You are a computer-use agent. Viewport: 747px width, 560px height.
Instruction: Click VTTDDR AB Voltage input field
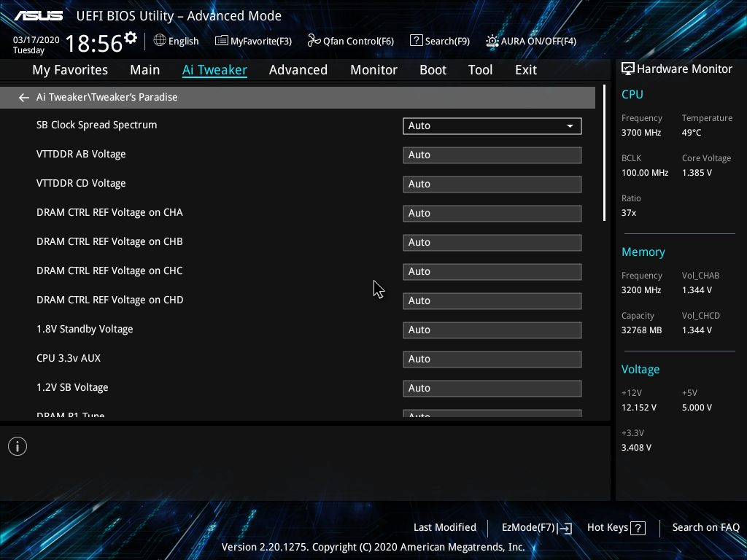(492, 155)
